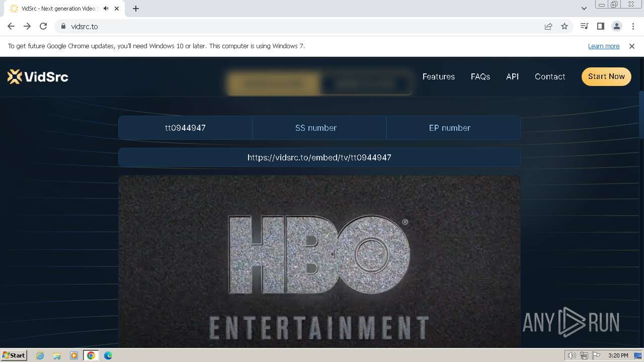Bookmark this tab with star icon
Screen dimensions: 644x362
(565, 26)
